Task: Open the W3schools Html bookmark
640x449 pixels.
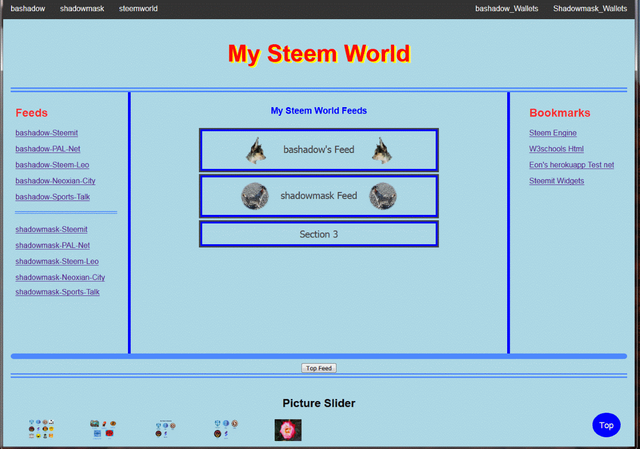Action: tap(556, 149)
